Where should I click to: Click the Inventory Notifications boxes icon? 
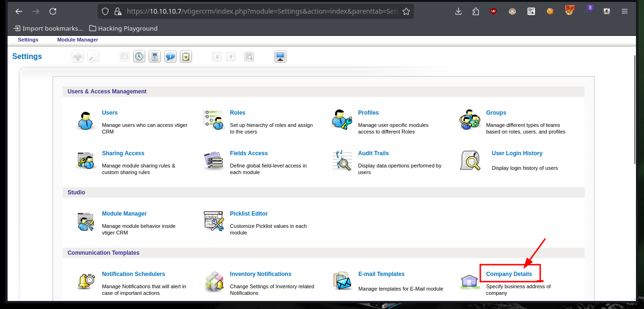point(214,282)
